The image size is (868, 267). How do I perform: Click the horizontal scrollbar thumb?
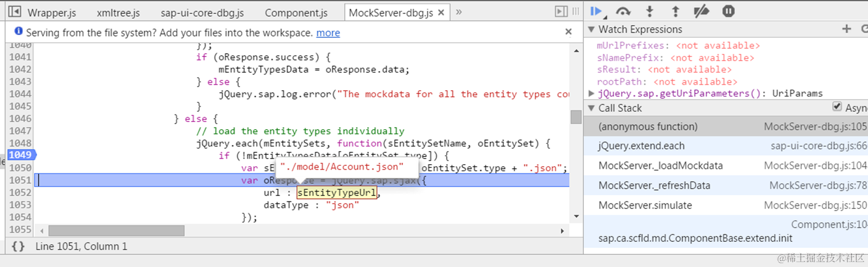pos(116,231)
